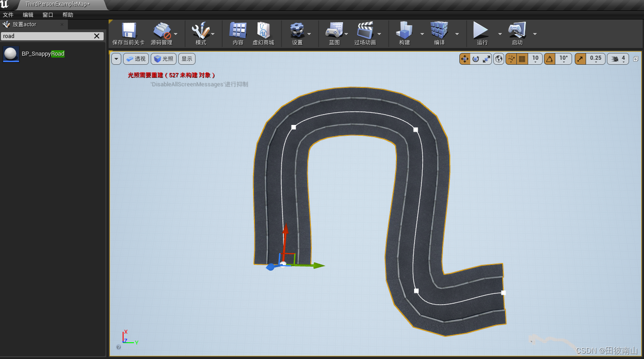Screen dimensions: 644x359
Task: Open Source Control (源码管理) icon
Action: pyautogui.click(x=162, y=31)
